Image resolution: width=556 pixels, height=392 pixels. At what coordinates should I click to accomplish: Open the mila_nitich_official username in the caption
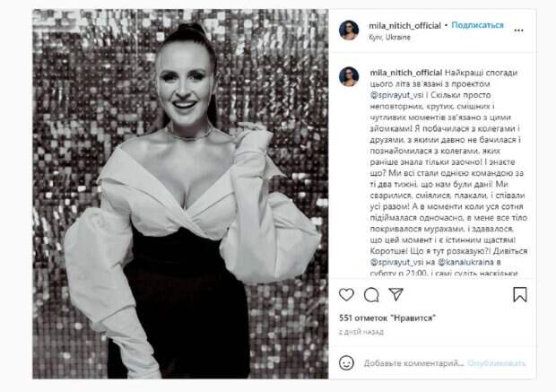tap(406, 73)
